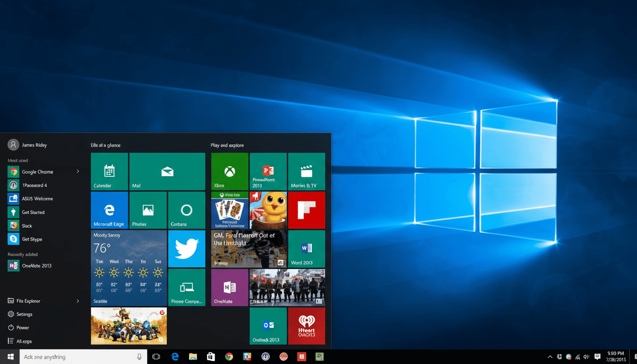The image size is (637, 364).
Task: Open the Calendar tile
Action: pos(109,171)
